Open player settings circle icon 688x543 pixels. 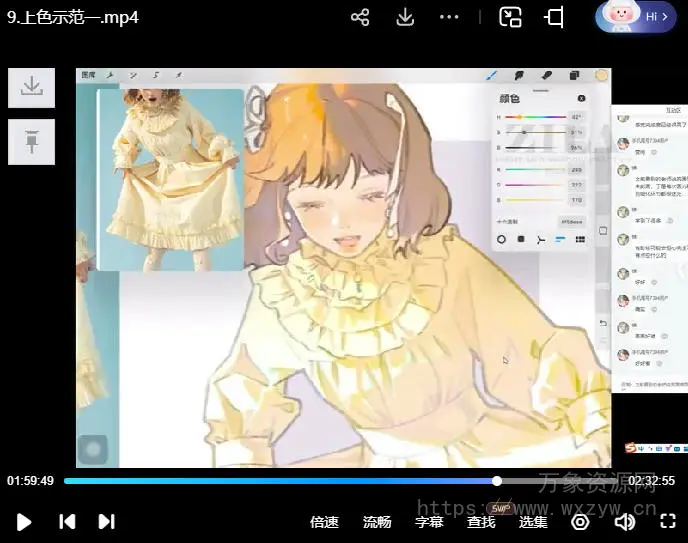click(x=580, y=521)
